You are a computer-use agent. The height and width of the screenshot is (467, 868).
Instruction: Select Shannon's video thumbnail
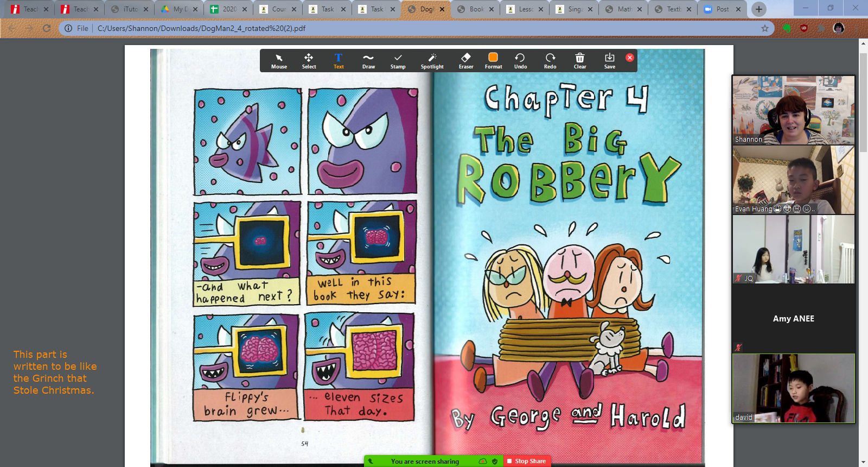(x=794, y=110)
